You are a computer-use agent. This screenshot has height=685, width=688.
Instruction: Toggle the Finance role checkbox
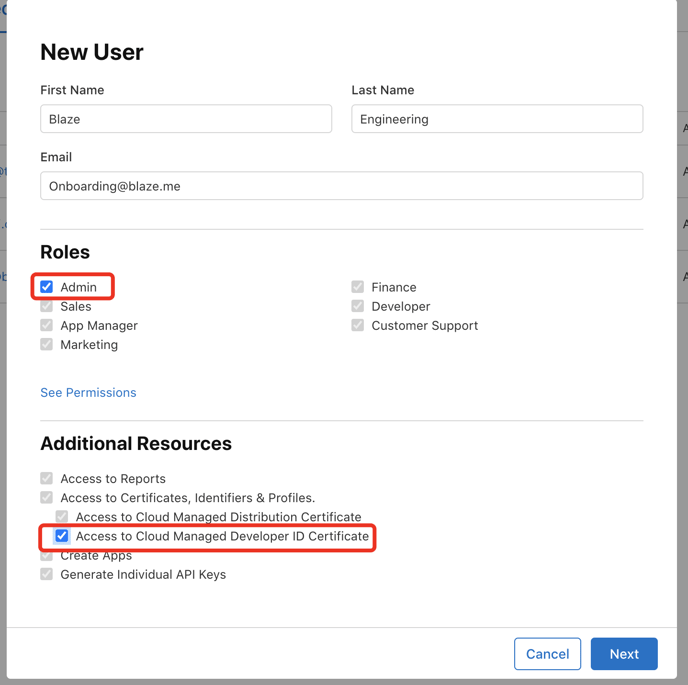coord(358,287)
